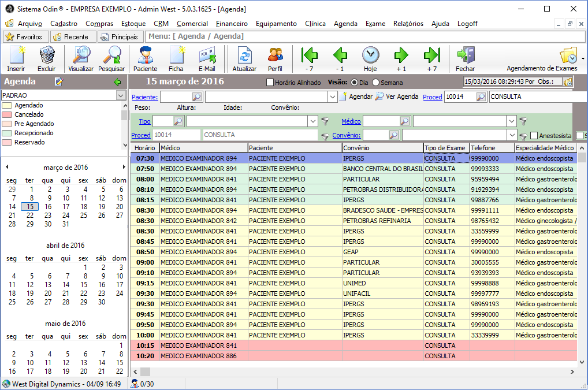Open the Convênio dropdown list
Viewport: 588px width, 390px height.
point(512,135)
